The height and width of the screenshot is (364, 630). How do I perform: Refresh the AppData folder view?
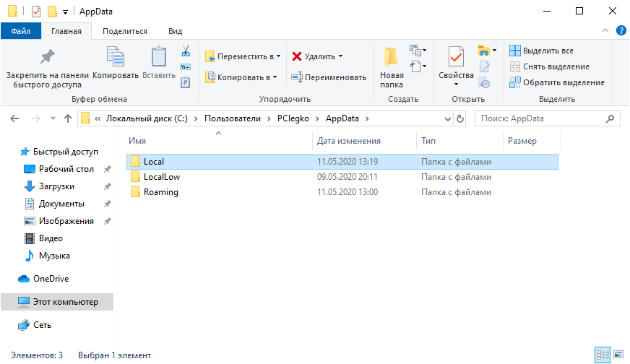460,118
